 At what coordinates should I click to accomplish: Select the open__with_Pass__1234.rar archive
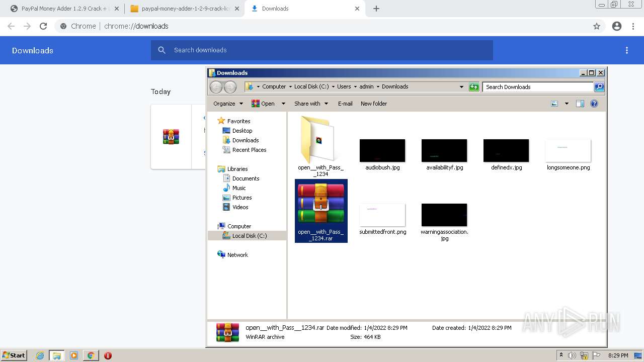(x=321, y=211)
